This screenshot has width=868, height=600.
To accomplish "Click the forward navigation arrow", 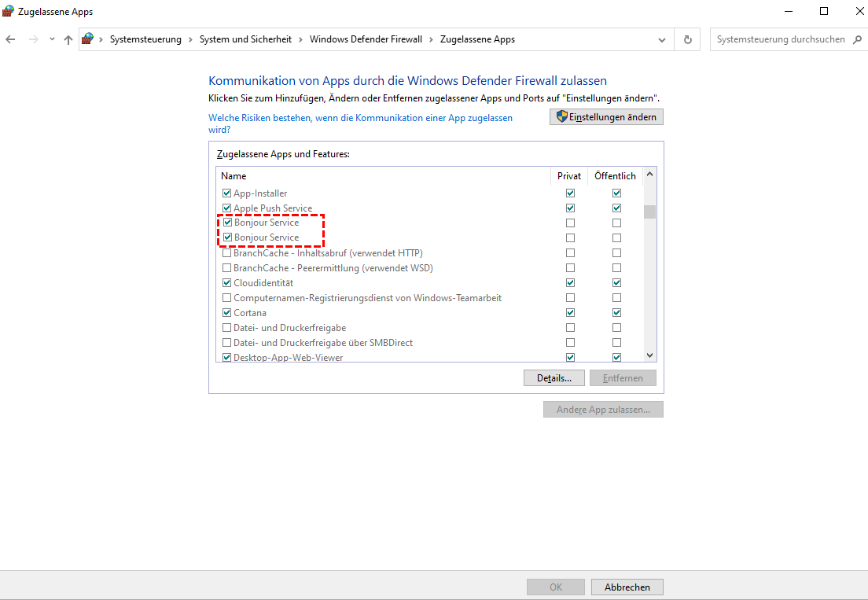I will coord(34,39).
